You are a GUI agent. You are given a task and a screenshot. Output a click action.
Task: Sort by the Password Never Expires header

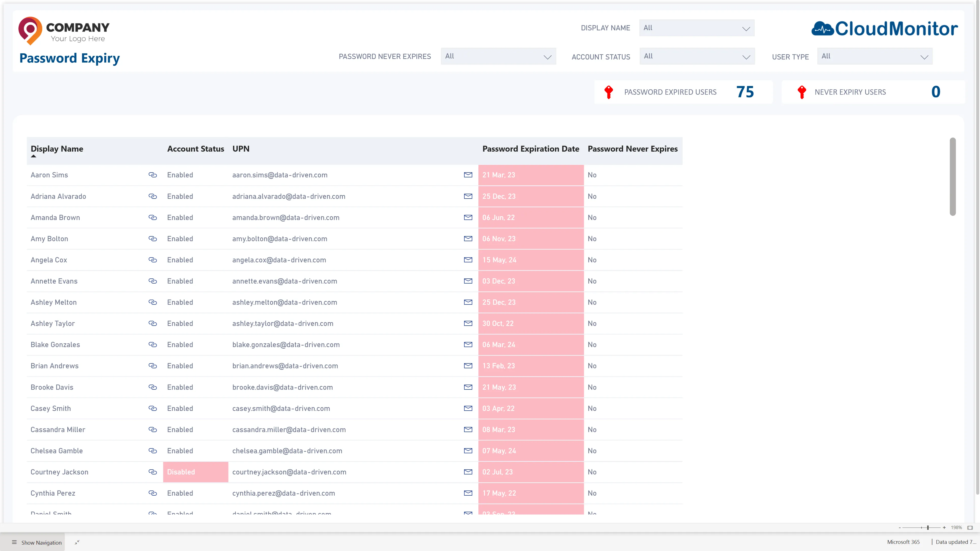pos(633,149)
